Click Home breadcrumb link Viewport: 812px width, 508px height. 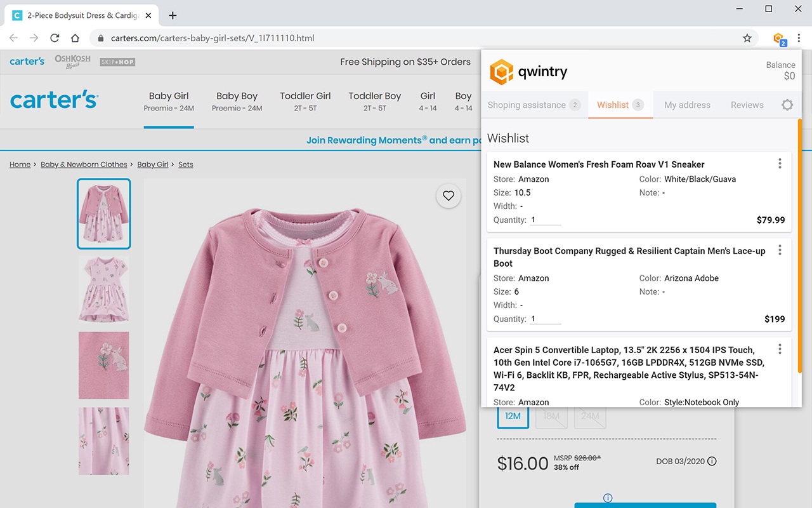tap(20, 164)
